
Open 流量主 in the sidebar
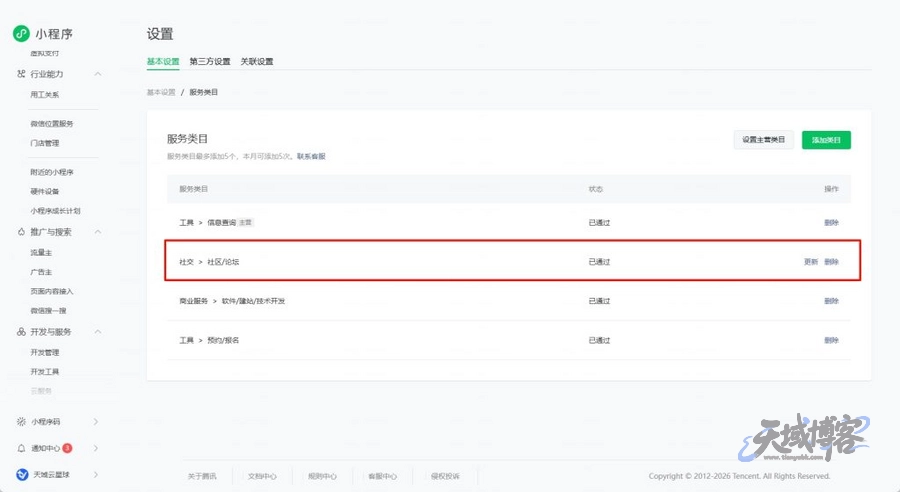[41, 253]
